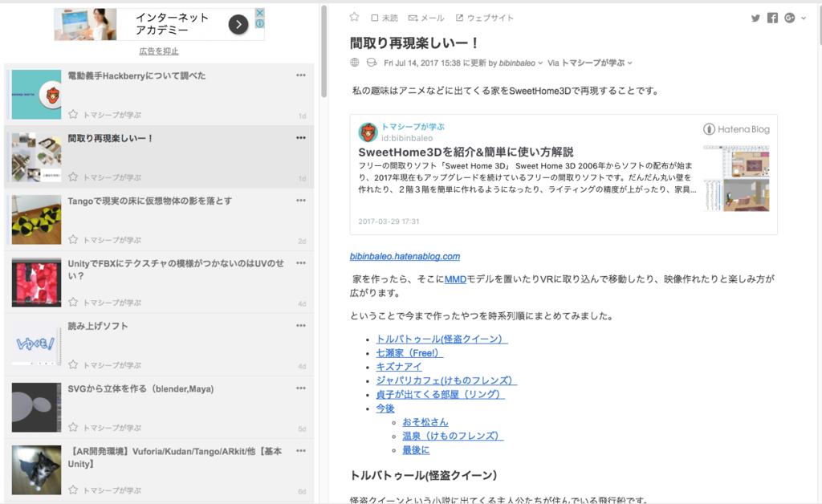
Task: Click the Hatena Blog logo
Action: point(736,129)
